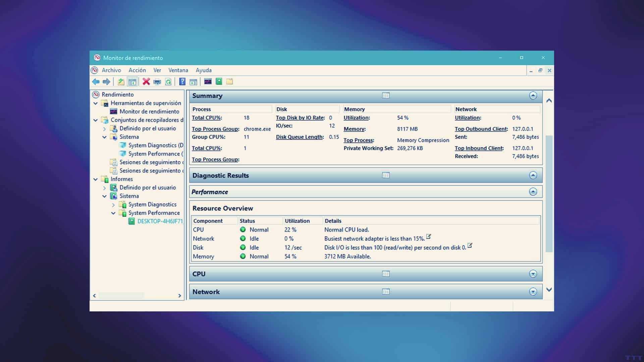Collapse the Sistema node under Informes
Image resolution: width=644 pixels, height=362 pixels.
click(105, 196)
